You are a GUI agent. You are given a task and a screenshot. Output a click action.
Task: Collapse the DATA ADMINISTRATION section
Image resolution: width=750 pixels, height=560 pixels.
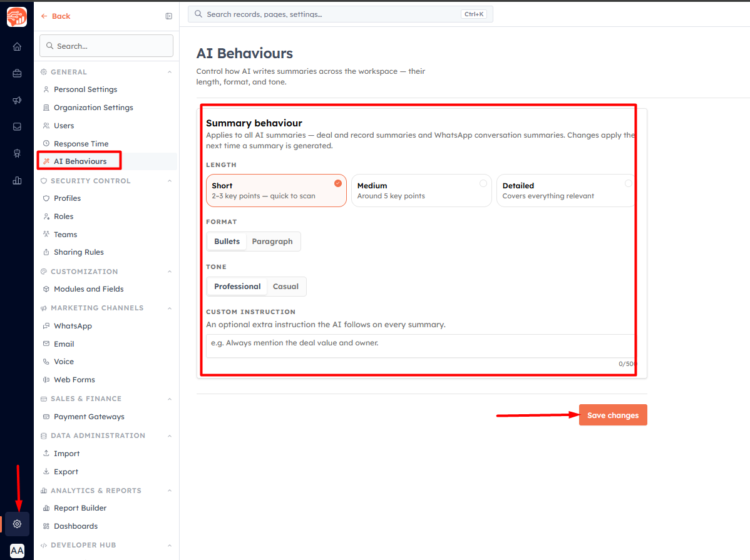click(x=170, y=435)
